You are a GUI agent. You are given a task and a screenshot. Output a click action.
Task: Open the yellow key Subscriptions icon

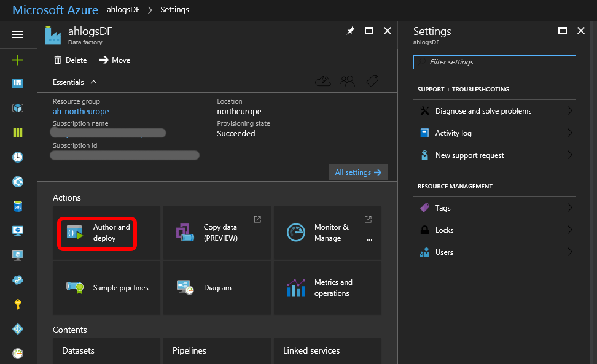click(18, 304)
